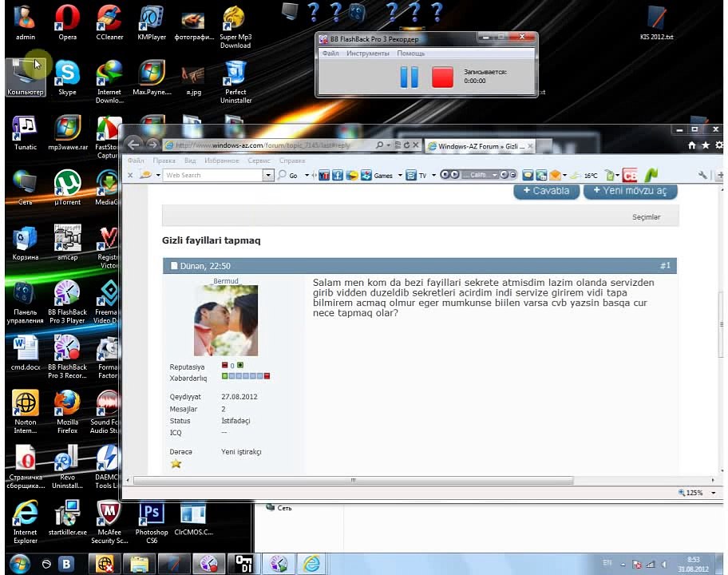Expand the TV dropdown arrow
728x575 pixels.
click(x=433, y=176)
